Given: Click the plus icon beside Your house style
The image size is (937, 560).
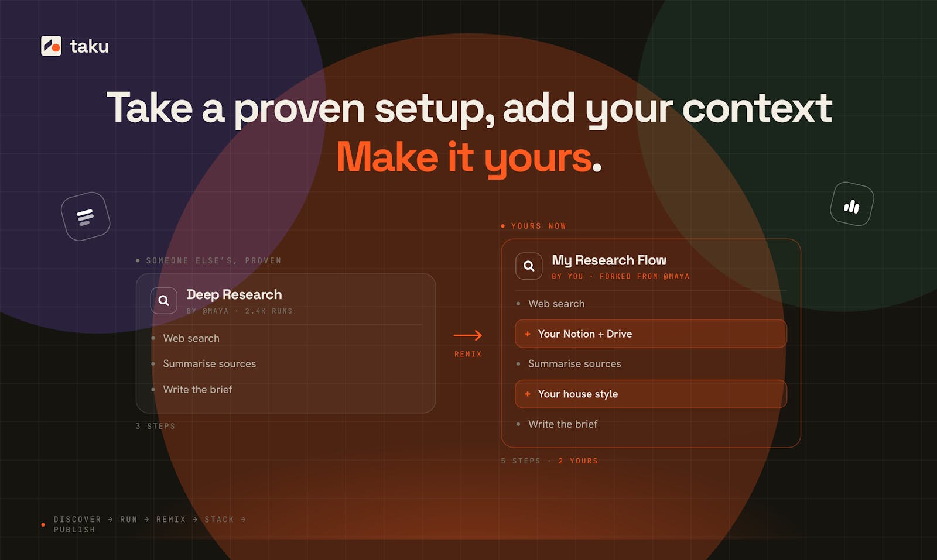Looking at the screenshot, I should tap(528, 394).
